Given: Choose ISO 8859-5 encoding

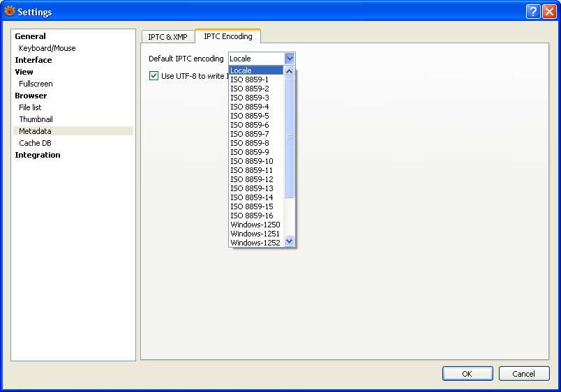Looking at the screenshot, I should click(256, 116).
